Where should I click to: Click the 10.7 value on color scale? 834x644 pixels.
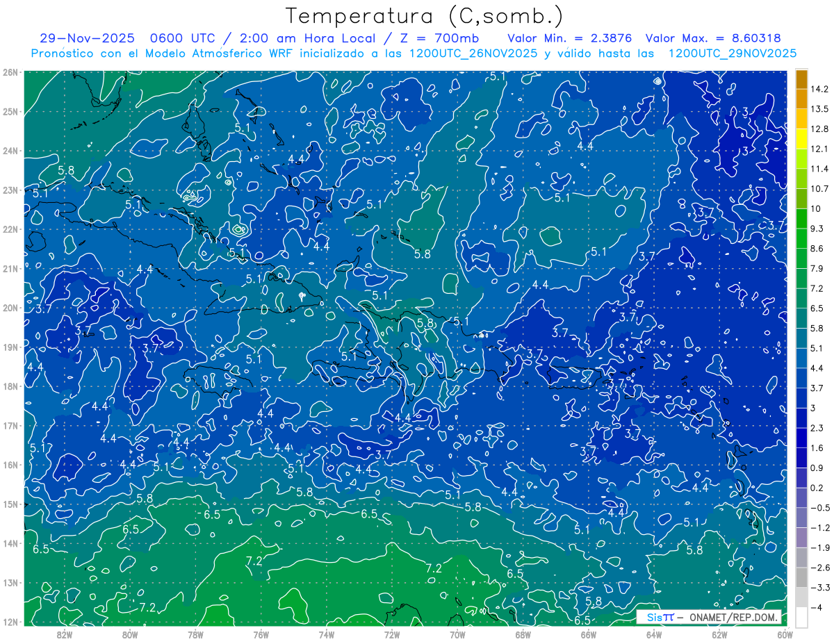point(819,189)
